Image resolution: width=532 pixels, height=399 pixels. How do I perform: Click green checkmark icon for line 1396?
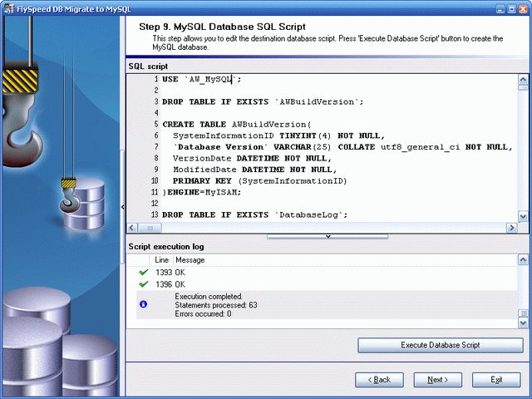(144, 284)
